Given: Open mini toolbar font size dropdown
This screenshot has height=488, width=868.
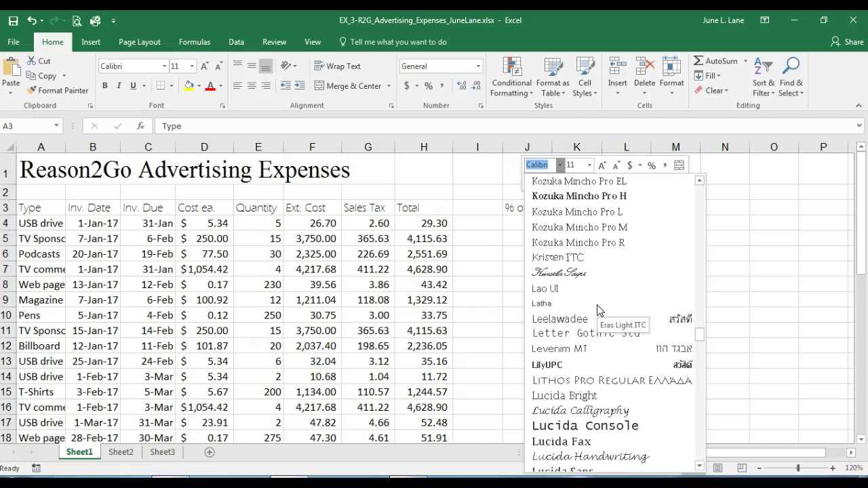Looking at the screenshot, I should click(x=589, y=165).
